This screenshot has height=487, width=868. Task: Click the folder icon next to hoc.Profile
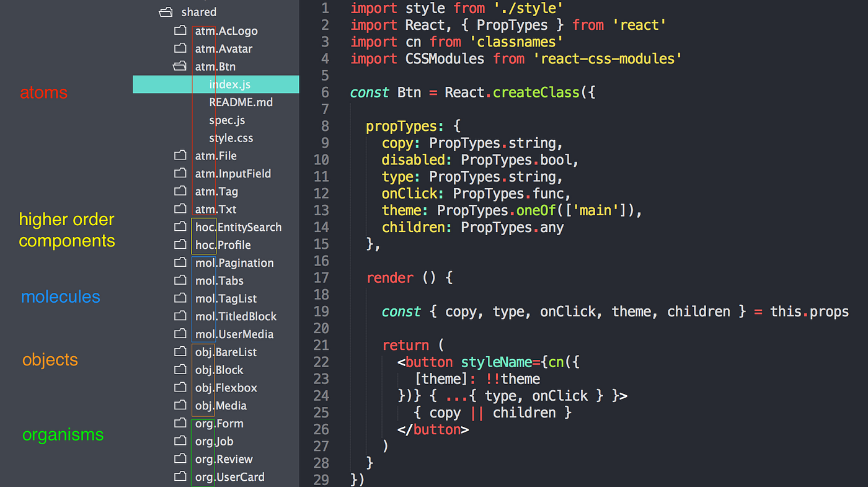point(180,245)
